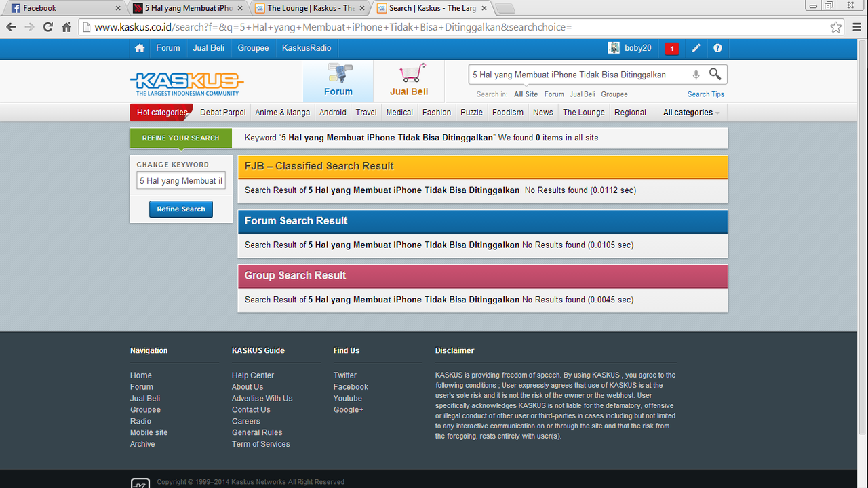Open Advertise With Us footer link
Viewport: 868px width, 488px height.
[262, 399]
